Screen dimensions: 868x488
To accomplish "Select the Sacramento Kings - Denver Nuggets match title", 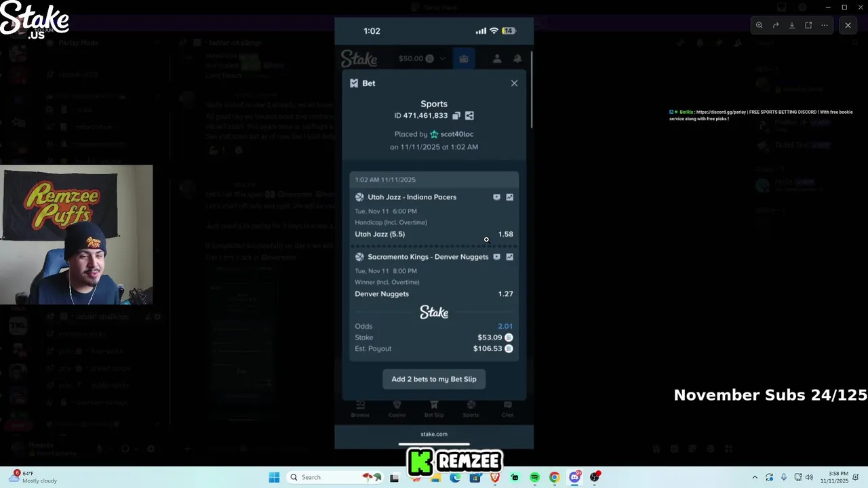I will coord(428,257).
